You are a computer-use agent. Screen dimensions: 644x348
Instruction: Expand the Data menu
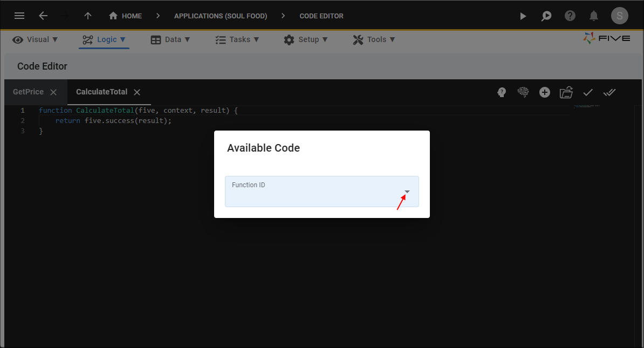(170, 39)
